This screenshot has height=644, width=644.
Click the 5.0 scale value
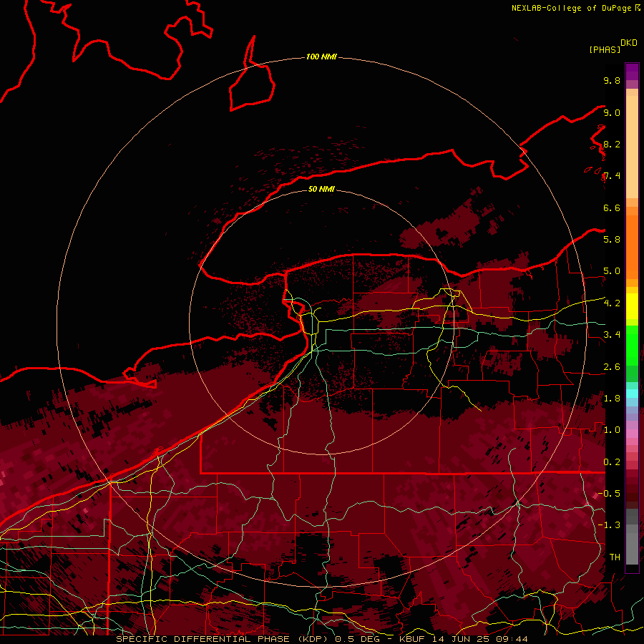612,271
